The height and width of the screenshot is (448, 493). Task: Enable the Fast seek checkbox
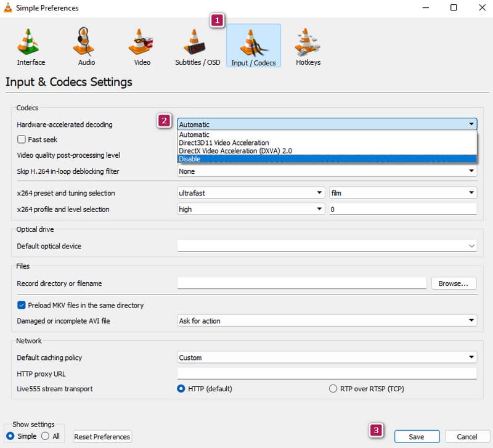click(x=22, y=139)
